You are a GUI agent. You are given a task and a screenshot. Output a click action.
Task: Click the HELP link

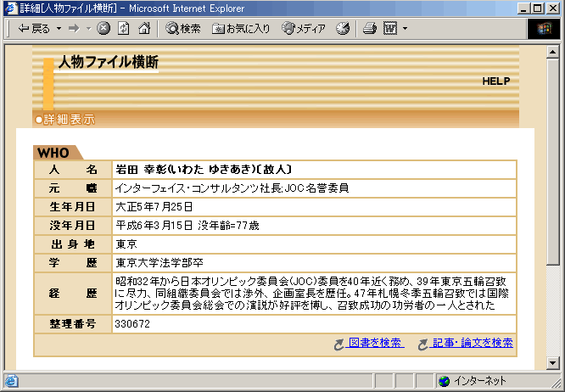496,81
